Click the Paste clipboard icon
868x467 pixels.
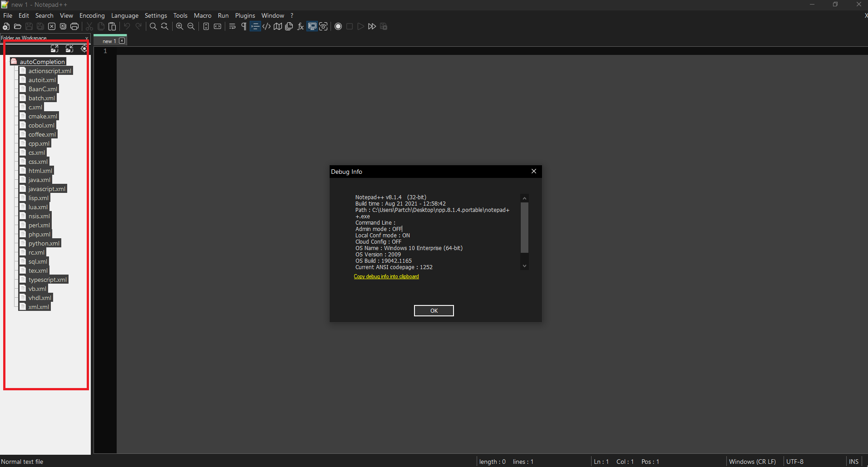point(112,26)
